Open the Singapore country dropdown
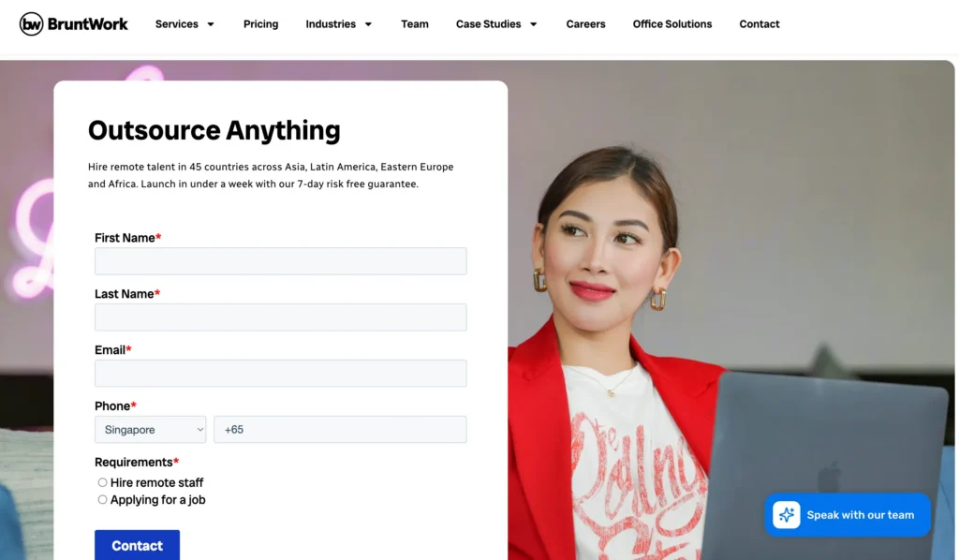Viewport: 959px width, 560px height. pos(151,429)
